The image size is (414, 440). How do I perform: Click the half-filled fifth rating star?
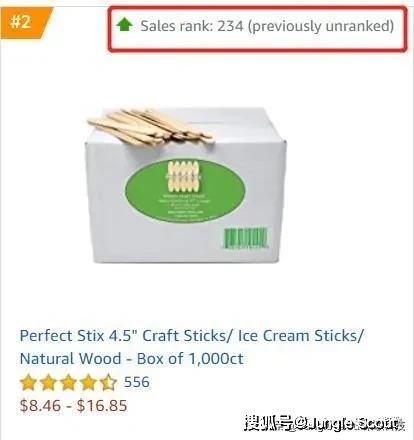108,382
